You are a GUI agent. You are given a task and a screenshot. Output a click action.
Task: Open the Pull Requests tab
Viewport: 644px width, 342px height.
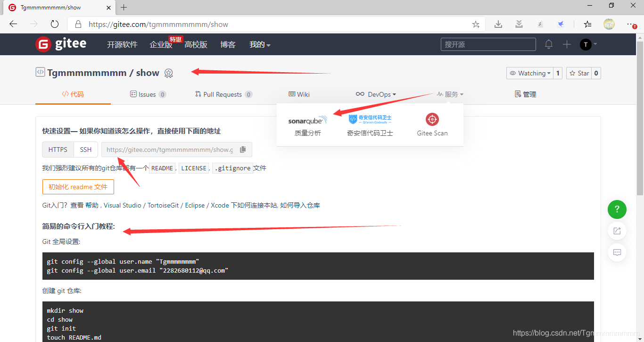tap(223, 94)
